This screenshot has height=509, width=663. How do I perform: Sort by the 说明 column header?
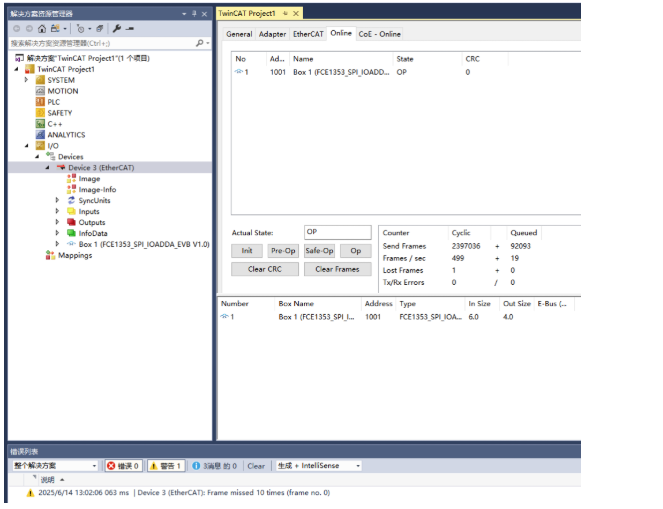click(47, 480)
